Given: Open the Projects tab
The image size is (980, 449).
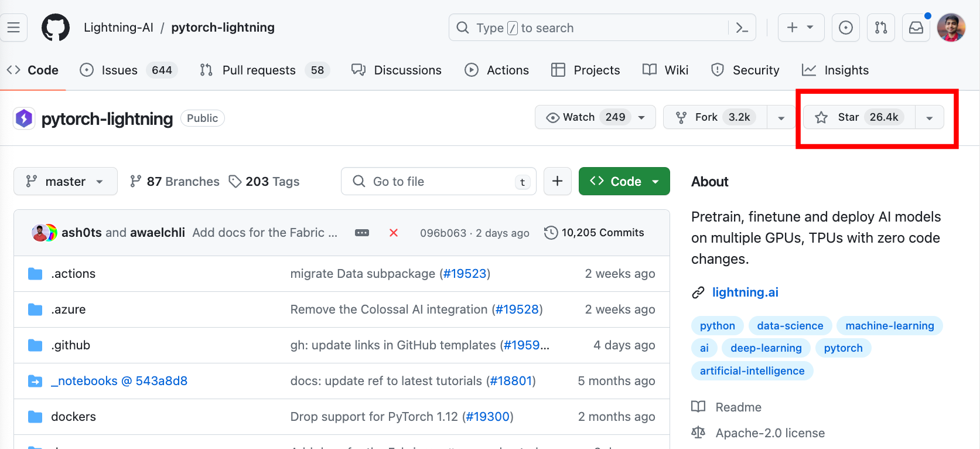Looking at the screenshot, I should pos(586,70).
